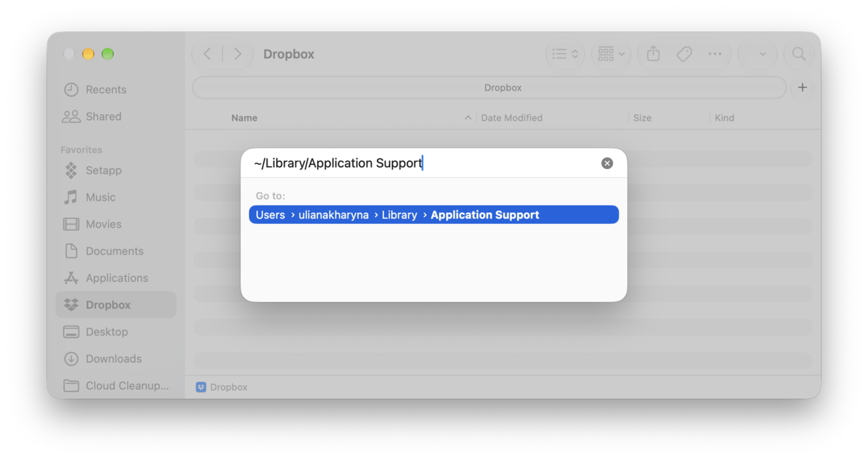Click Dropbox in the bottom path bar
868x461 pixels.
coord(222,387)
